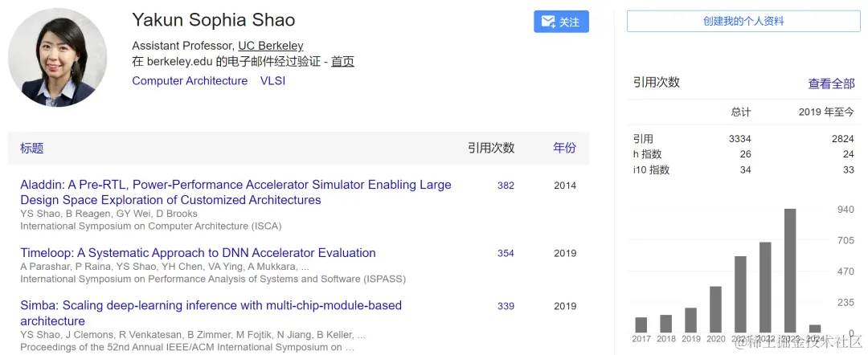Screen dimensions: 868x355
Task: Open the UC Berkeley affiliation link
Action: coord(271,46)
